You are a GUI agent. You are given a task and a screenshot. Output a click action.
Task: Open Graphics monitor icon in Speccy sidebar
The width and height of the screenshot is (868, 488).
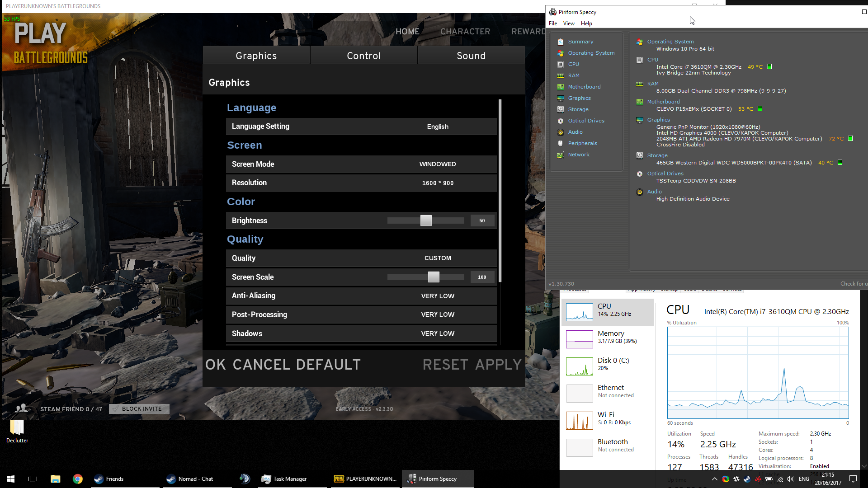point(561,98)
